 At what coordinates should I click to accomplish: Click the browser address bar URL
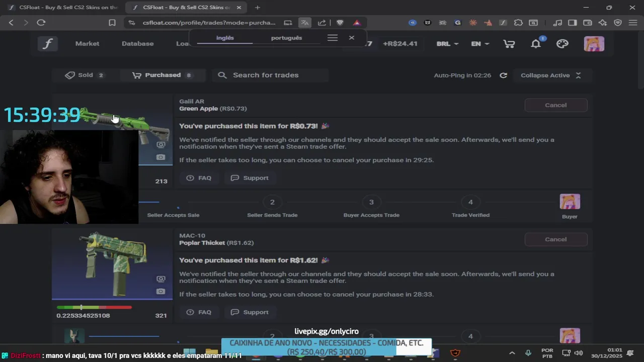click(x=209, y=23)
